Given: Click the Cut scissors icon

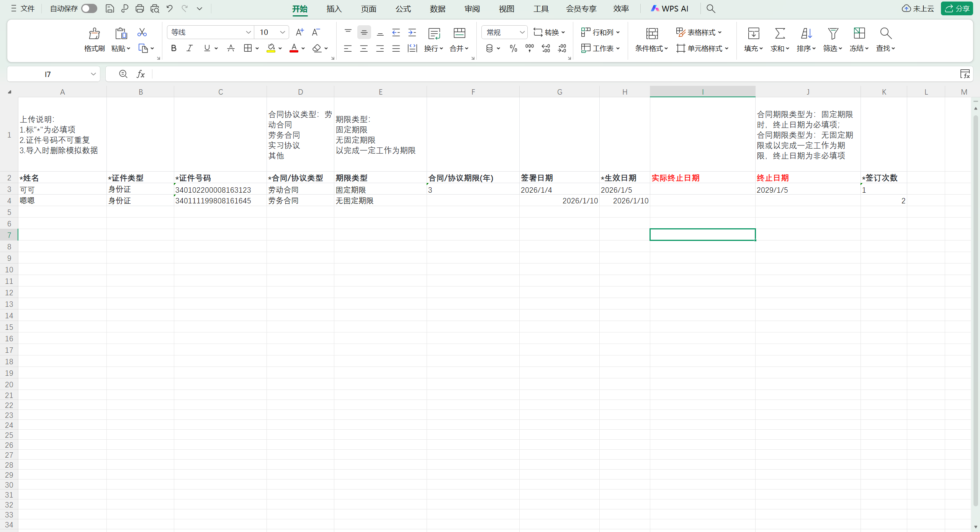Looking at the screenshot, I should coord(142,33).
